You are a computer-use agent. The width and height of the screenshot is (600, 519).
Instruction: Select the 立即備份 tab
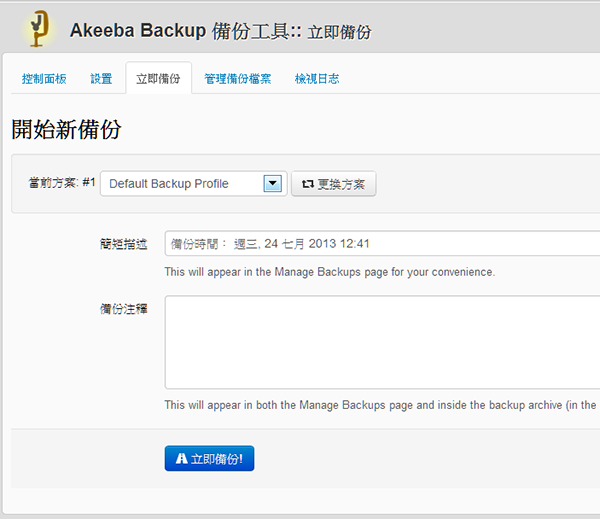coord(158,78)
